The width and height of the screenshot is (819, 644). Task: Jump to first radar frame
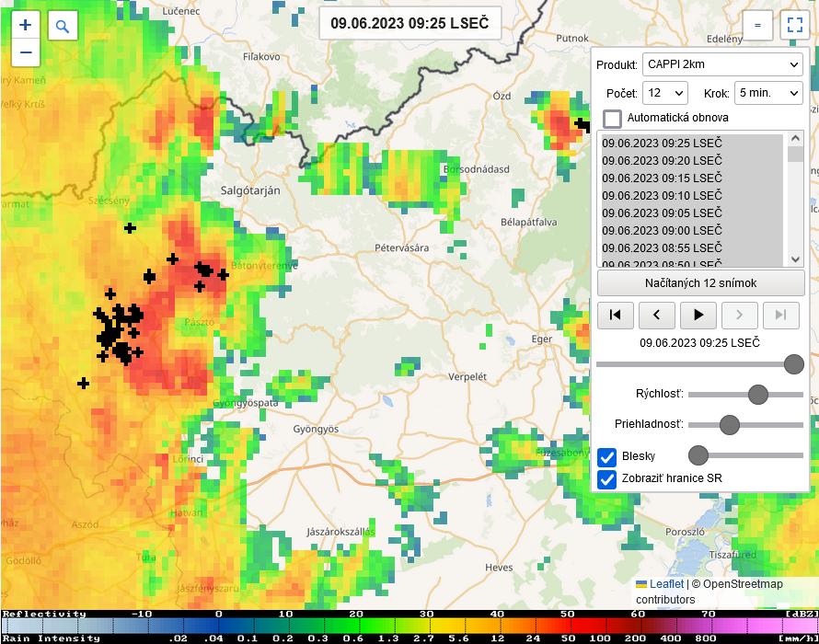(616, 315)
